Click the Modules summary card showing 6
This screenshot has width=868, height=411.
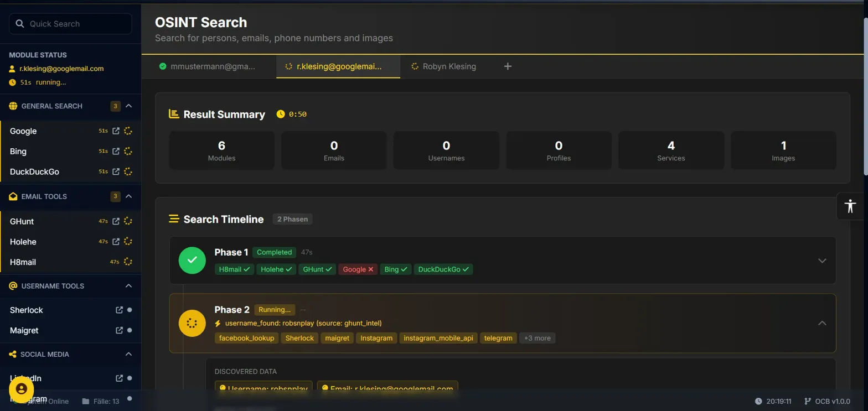pyautogui.click(x=221, y=150)
